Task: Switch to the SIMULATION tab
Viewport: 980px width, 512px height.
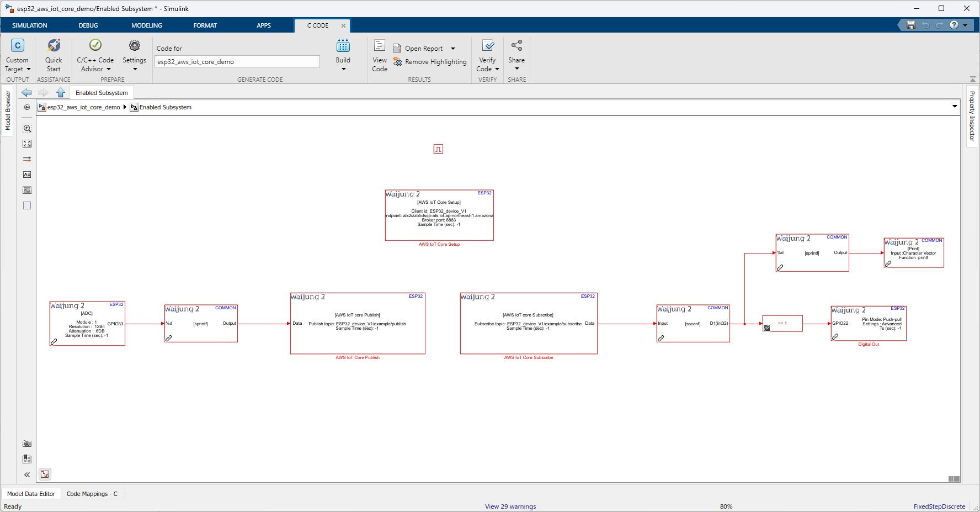Action: point(30,25)
